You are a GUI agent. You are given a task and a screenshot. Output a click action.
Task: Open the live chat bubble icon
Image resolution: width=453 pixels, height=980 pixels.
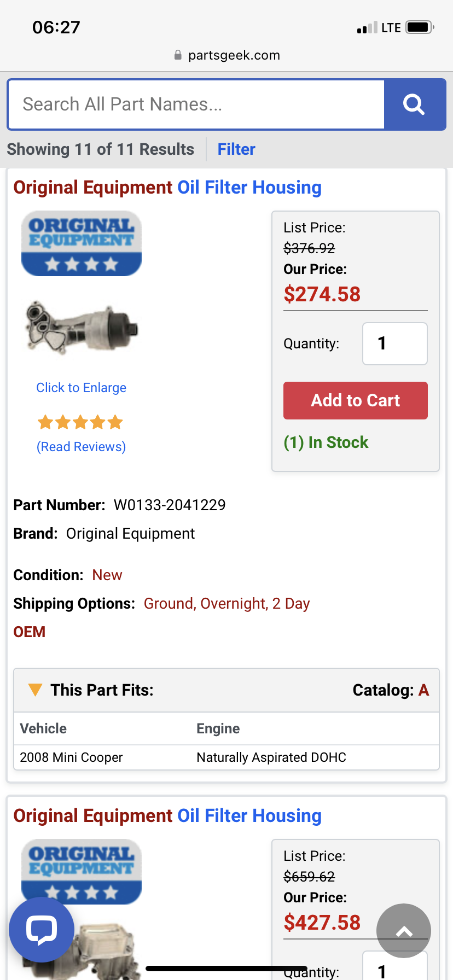pyautogui.click(x=42, y=929)
